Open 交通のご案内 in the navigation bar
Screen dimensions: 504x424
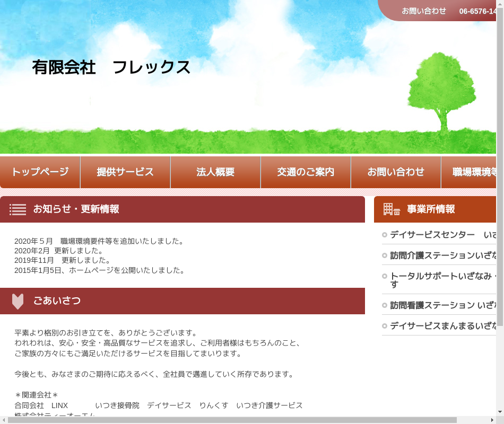pyautogui.click(x=306, y=172)
